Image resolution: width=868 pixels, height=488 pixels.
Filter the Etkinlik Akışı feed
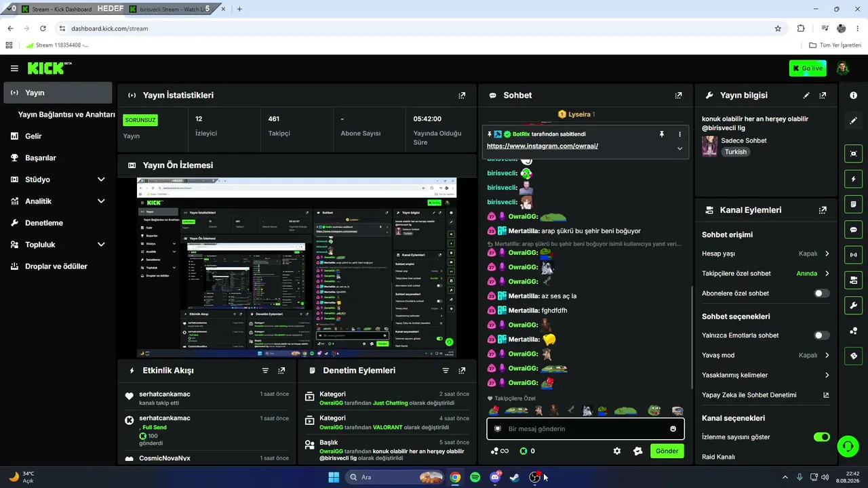[265, 371]
